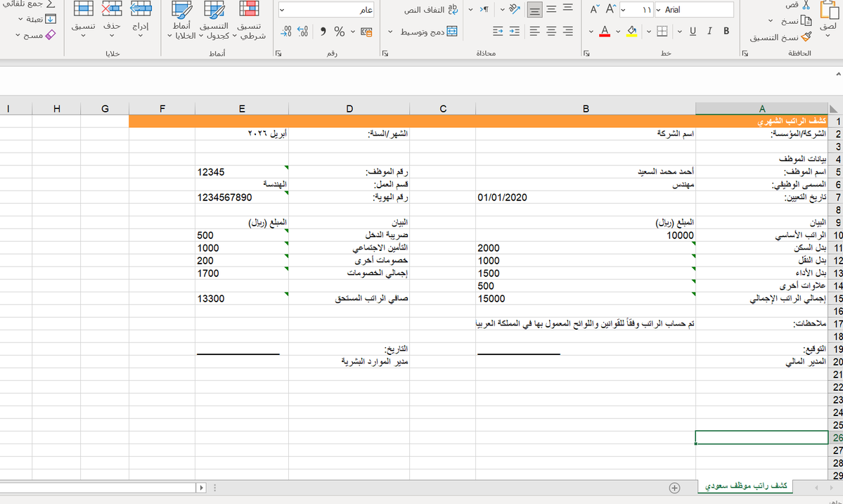Toggle Underline formatting

[x=693, y=31]
